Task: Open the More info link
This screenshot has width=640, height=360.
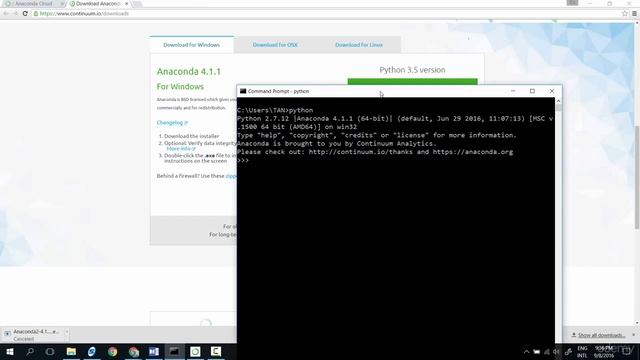Action: [181, 149]
